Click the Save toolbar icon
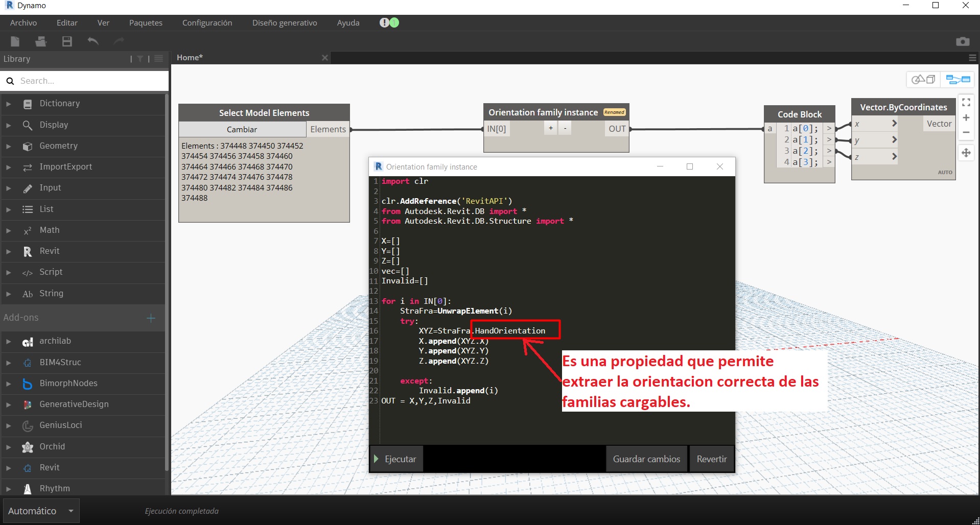 tap(67, 41)
